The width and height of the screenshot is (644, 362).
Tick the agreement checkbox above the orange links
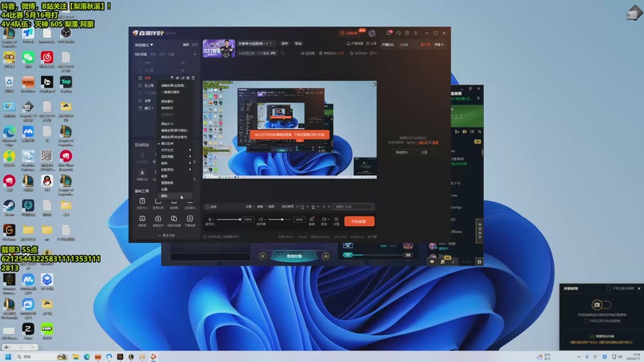(x=592, y=336)
